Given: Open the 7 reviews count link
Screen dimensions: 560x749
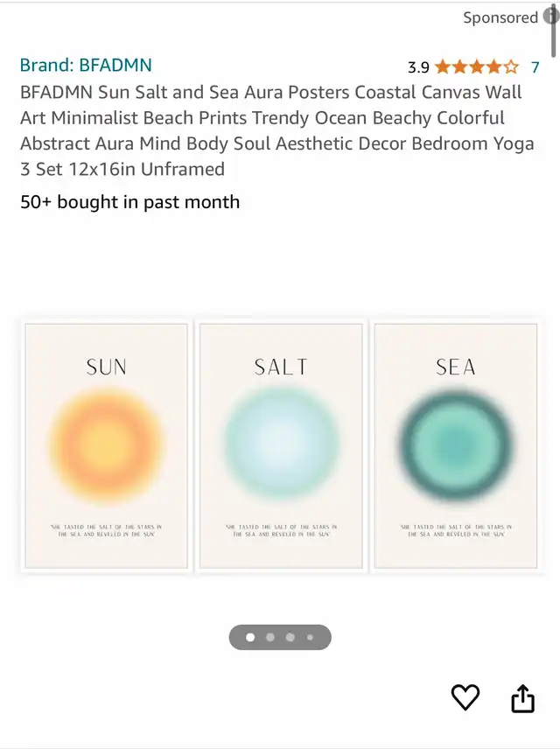Looking at the screenshot, I should [x=535, y=67].
